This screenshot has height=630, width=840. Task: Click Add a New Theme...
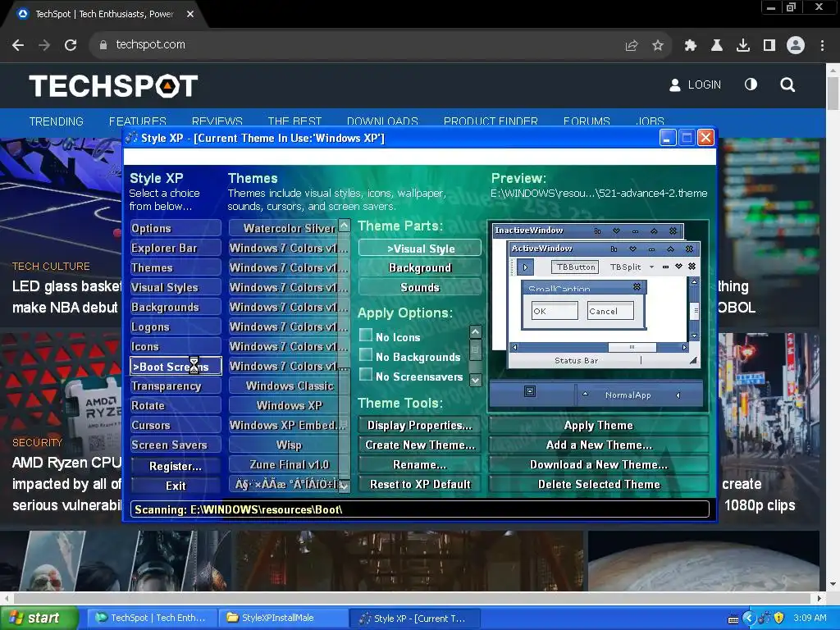598,445
